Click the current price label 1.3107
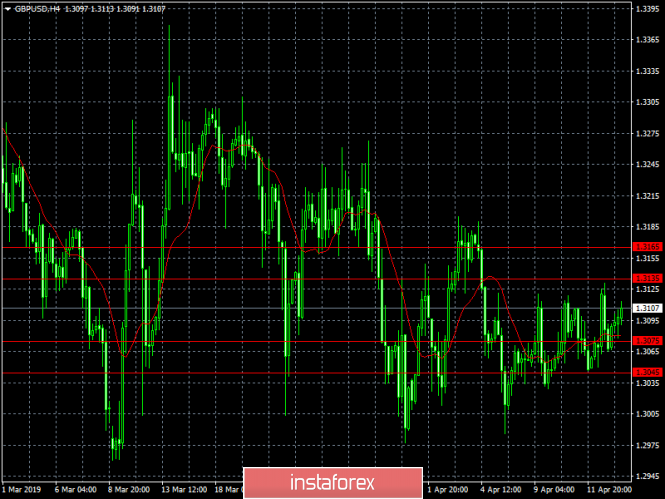The image size is (665, 499). (647, 308)
